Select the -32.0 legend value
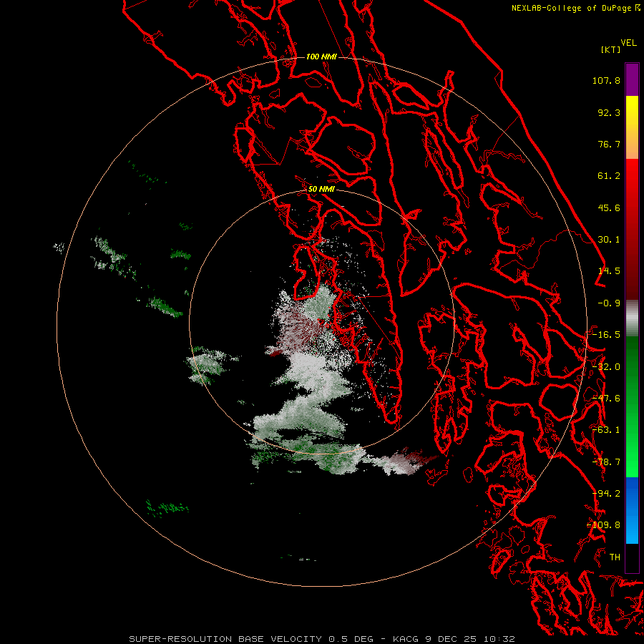 point(606,367)
